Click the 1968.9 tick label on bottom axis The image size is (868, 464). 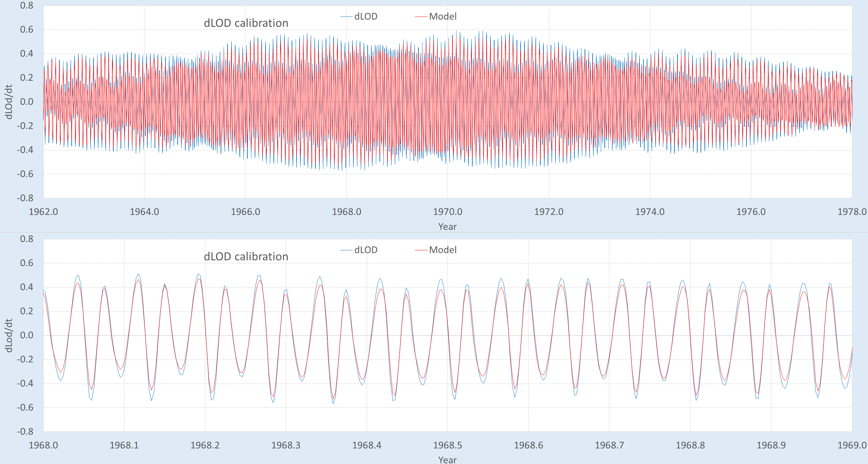(x=771, y=445)
